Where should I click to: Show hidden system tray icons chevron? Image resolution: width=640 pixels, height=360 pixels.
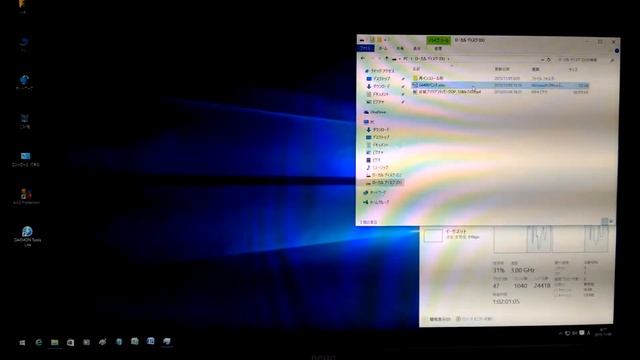tap(560, 333)
